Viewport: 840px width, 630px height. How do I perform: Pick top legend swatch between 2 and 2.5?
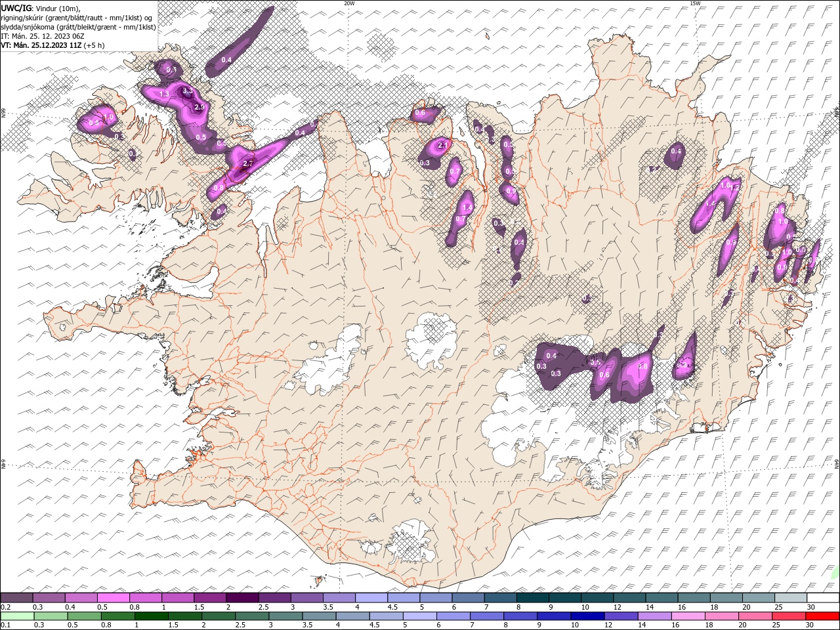pyautogui.click(x=242, y=598)
